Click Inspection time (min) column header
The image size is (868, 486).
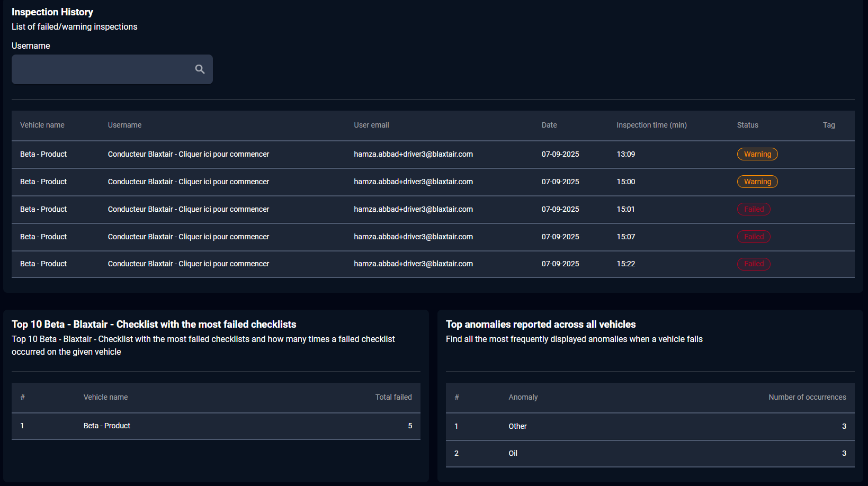(x=651, y=125)
